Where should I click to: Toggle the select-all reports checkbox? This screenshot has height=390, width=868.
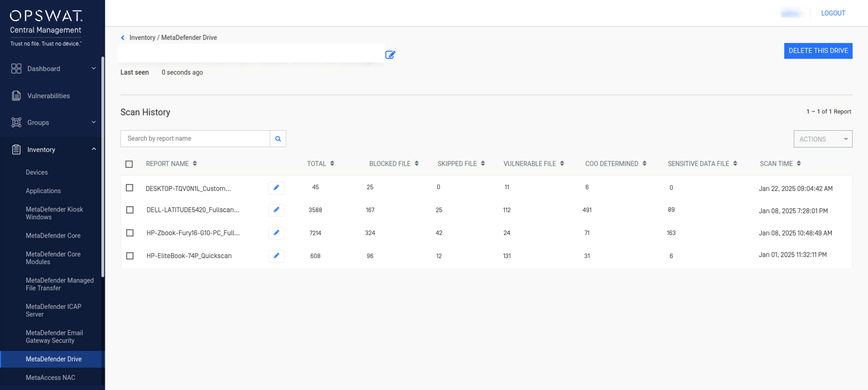click(129, 164)
